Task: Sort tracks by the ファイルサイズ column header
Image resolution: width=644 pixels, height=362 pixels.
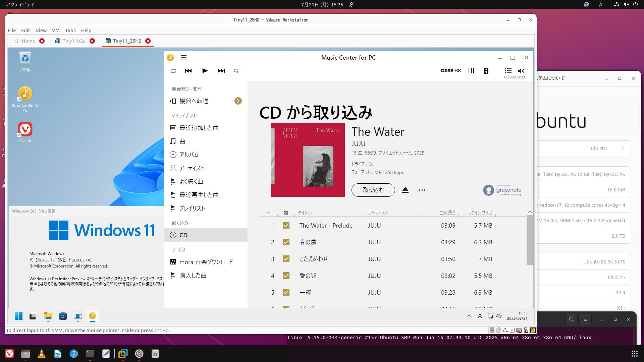Action: (480, 213)
